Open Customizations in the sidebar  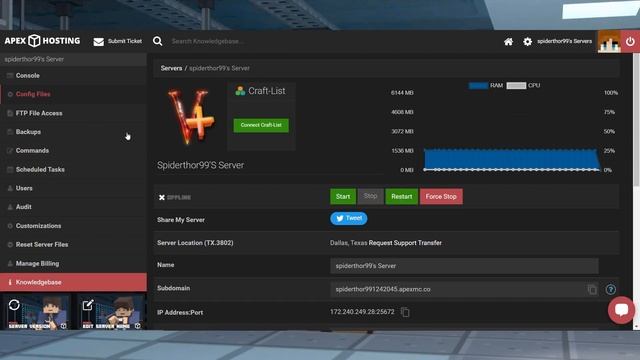tap(73, 226)
